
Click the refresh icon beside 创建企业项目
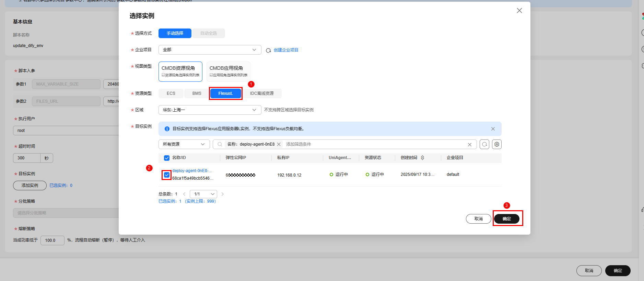pyautogui.click(x=268, y=50)
